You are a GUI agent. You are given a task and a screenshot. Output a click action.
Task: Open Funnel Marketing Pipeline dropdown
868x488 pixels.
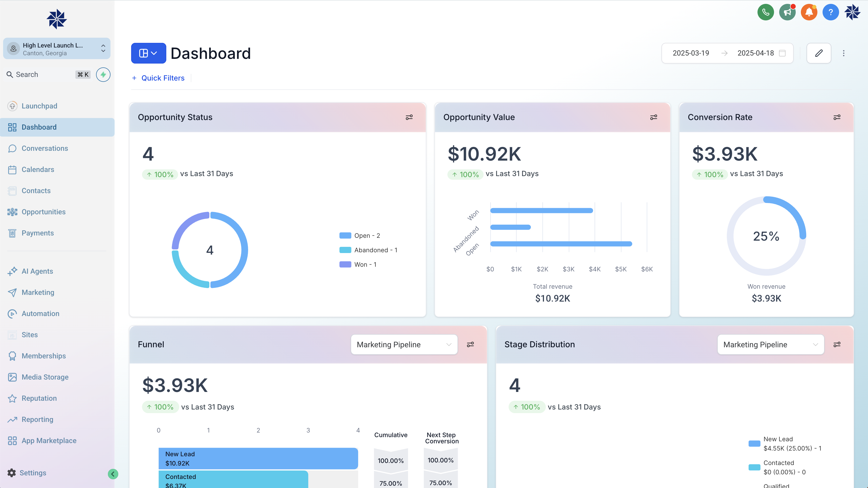click(404, 344)
